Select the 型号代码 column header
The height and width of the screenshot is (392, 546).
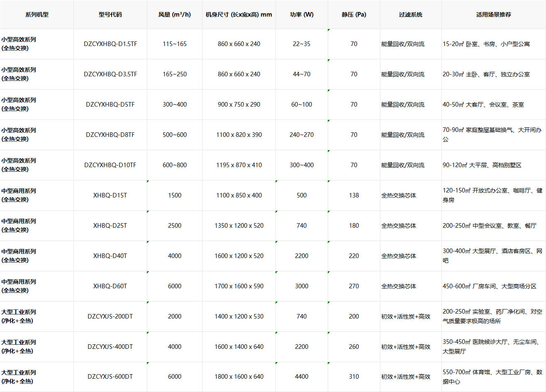point(110,15)
